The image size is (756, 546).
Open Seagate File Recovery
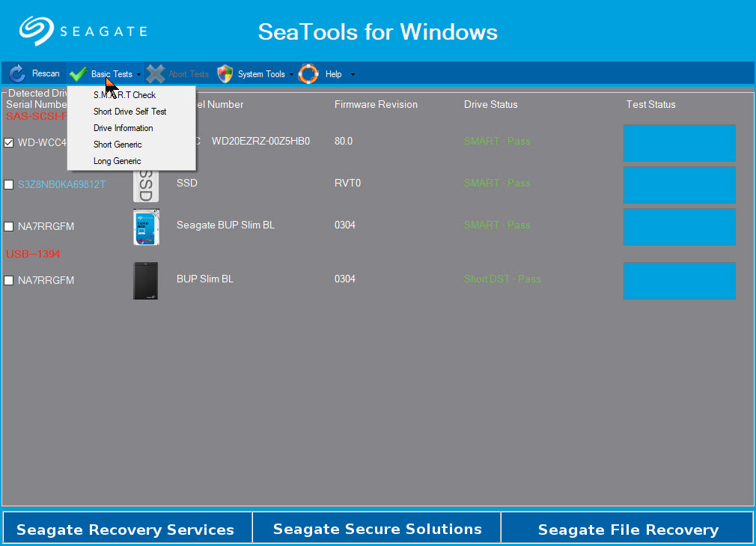pos(628,530)
